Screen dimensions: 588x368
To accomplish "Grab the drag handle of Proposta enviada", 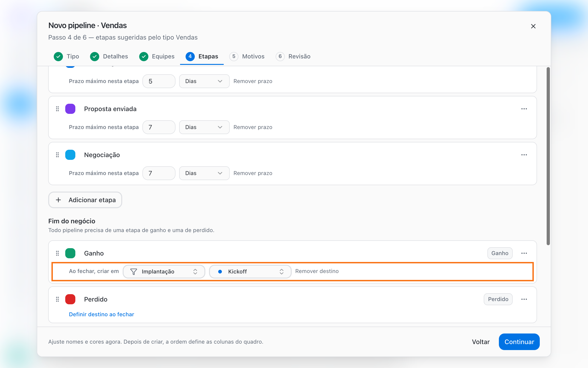I will pos(57,109).
